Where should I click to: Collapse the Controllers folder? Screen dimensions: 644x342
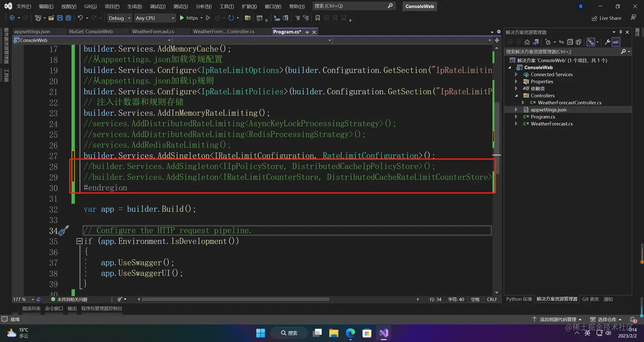click(x=516, y=96)
